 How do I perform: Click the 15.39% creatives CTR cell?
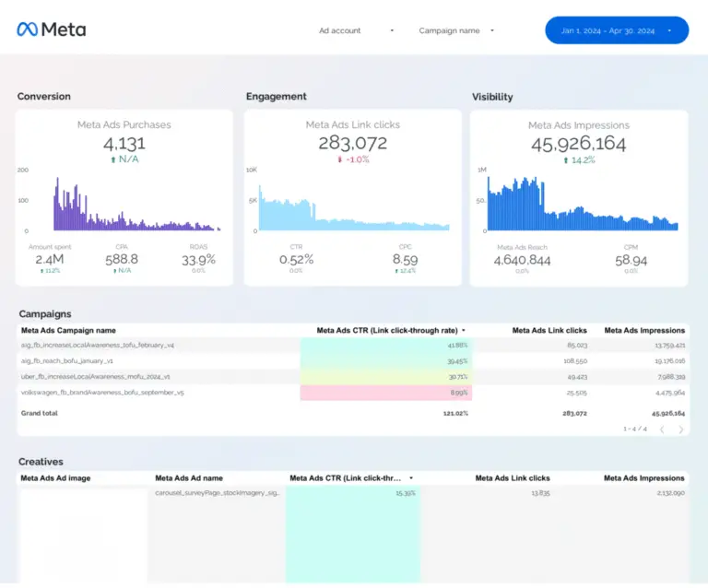pyautogui.click(x=353, y=535)
